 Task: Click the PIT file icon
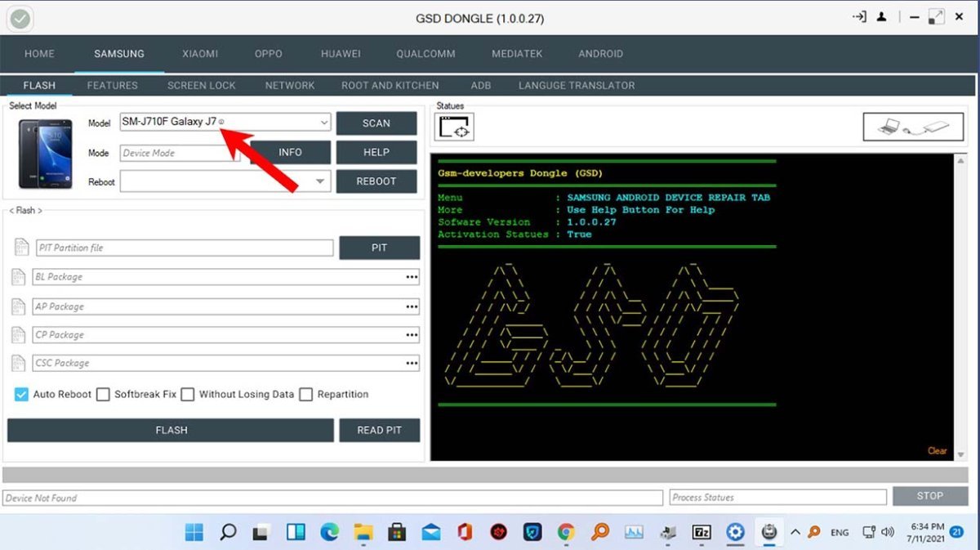tap(21, 248)
